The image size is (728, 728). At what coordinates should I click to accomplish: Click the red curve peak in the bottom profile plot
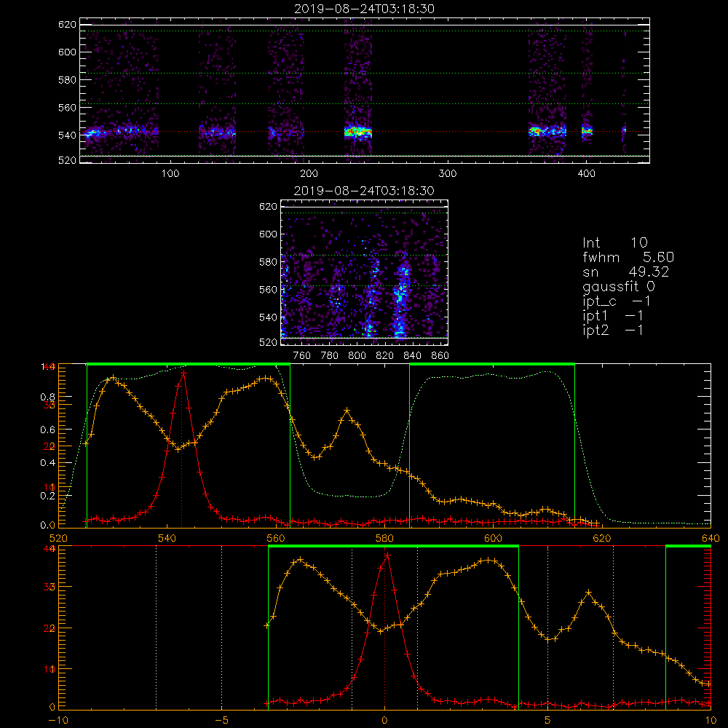tap(387, 555)
